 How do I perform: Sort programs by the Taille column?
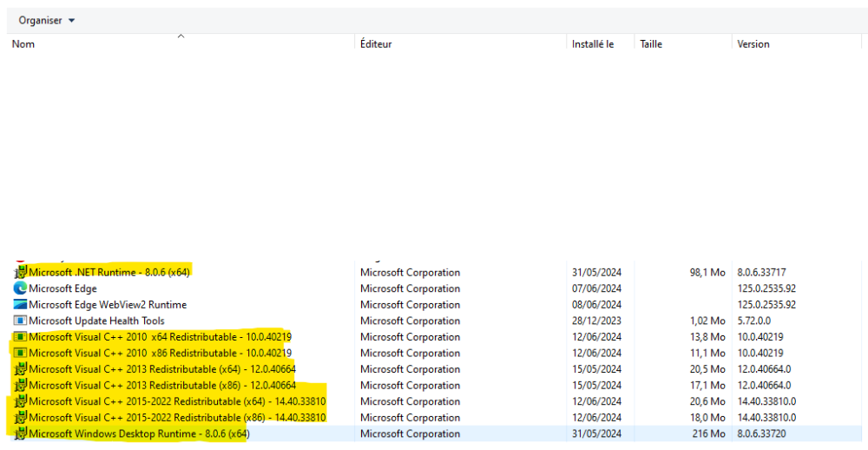point(651,44)
